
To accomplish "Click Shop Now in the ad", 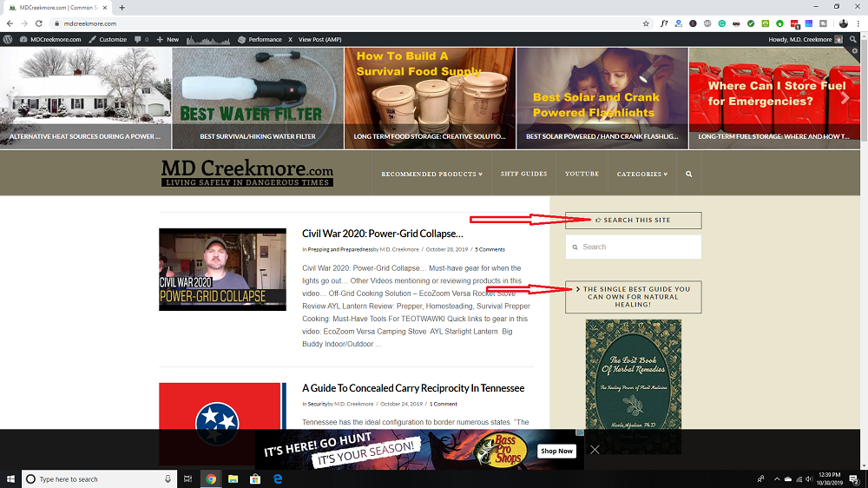I will [556, 451].
